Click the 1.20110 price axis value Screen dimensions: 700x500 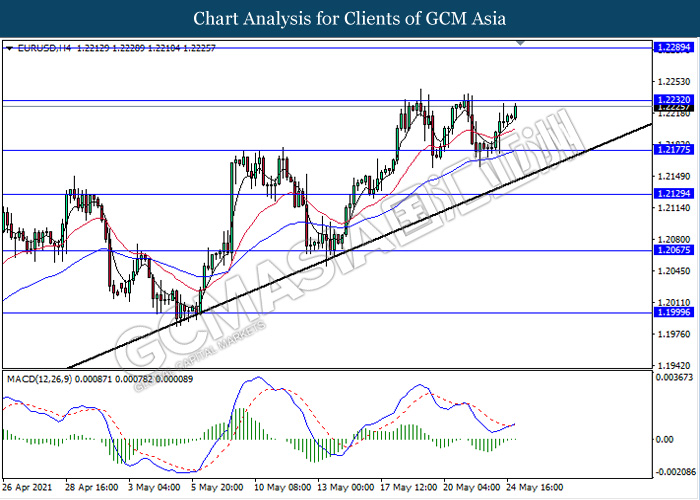click(x=674, y=302)
